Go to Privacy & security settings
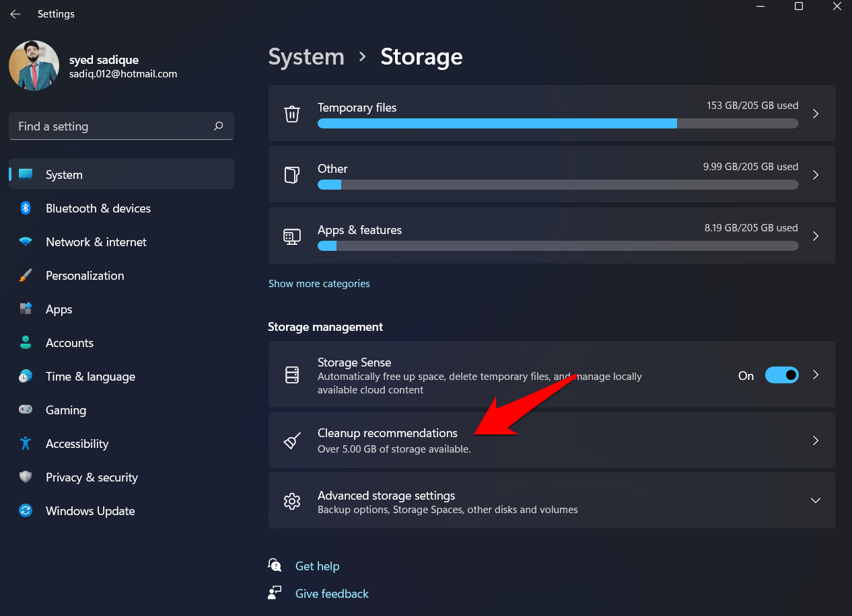 tap(92, 477)
